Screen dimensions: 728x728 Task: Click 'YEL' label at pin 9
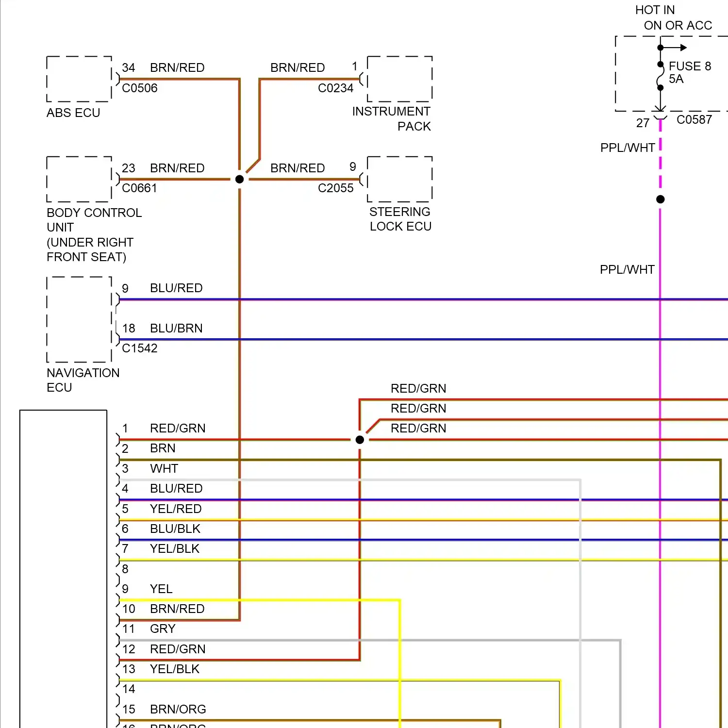161,589
